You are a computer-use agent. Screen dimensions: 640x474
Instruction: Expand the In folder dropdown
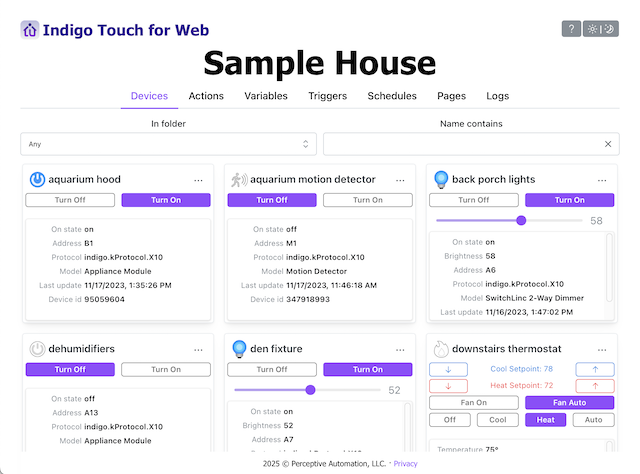[169, 144]
